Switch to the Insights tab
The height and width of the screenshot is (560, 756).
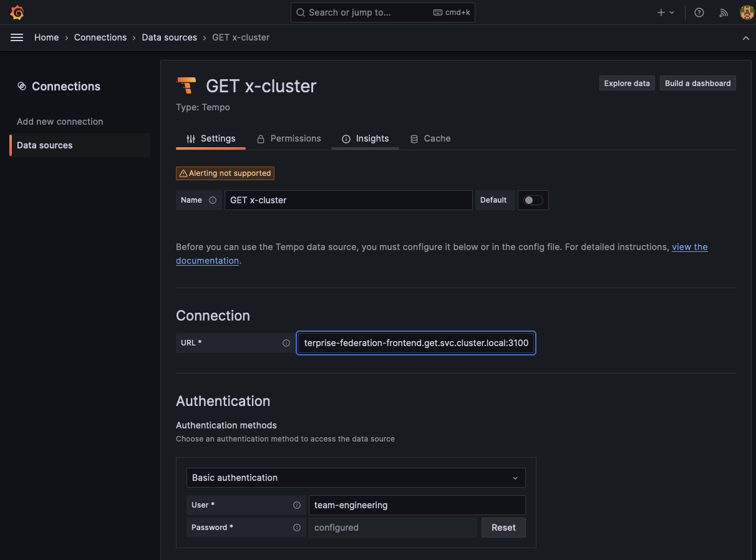tap(365, 138)
